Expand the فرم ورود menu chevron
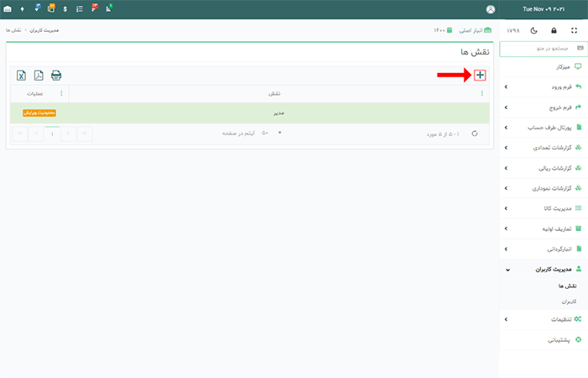This screenshot has height=378, width=588. point(506,87)
